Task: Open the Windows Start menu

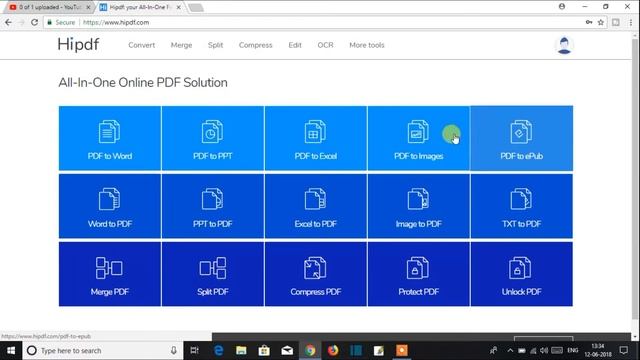Action: (11, 351)
